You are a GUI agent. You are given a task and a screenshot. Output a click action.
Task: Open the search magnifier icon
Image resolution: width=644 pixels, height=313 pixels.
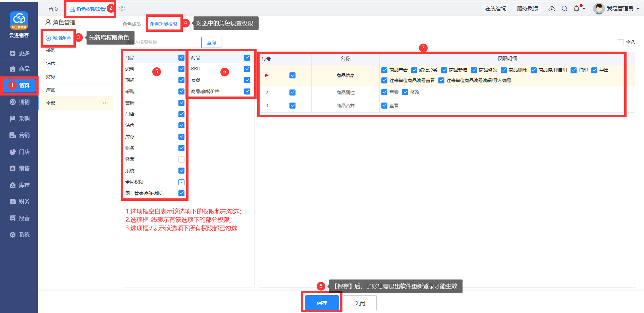[565, 9]
